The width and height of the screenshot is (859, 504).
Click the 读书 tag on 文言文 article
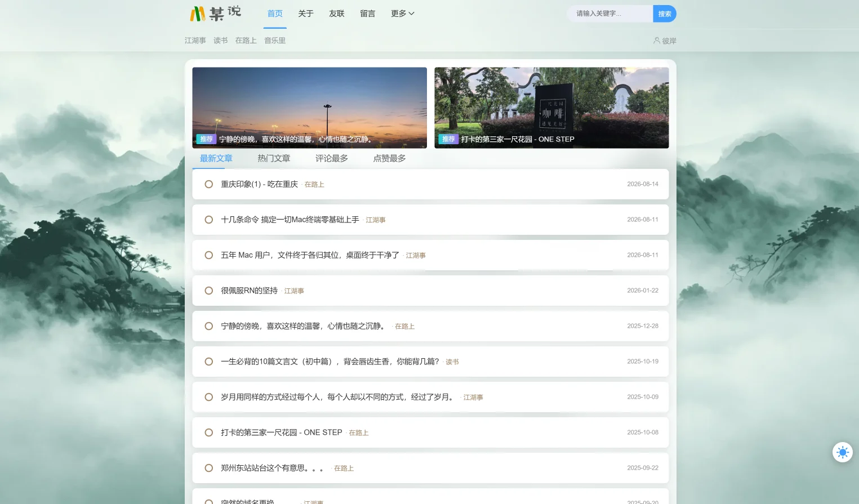tap(452, 362)
